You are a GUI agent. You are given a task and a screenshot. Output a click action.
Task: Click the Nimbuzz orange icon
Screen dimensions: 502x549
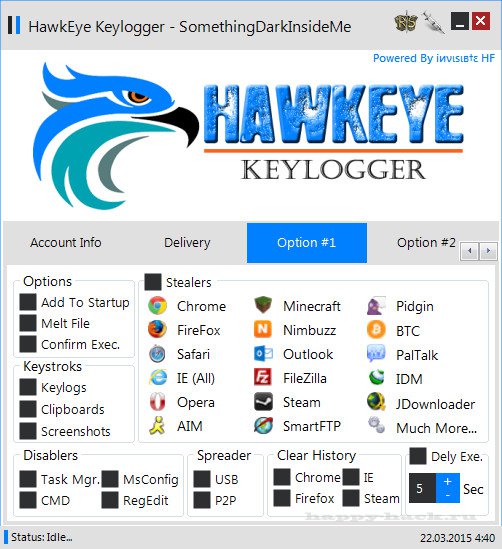[x=263, y=329]
